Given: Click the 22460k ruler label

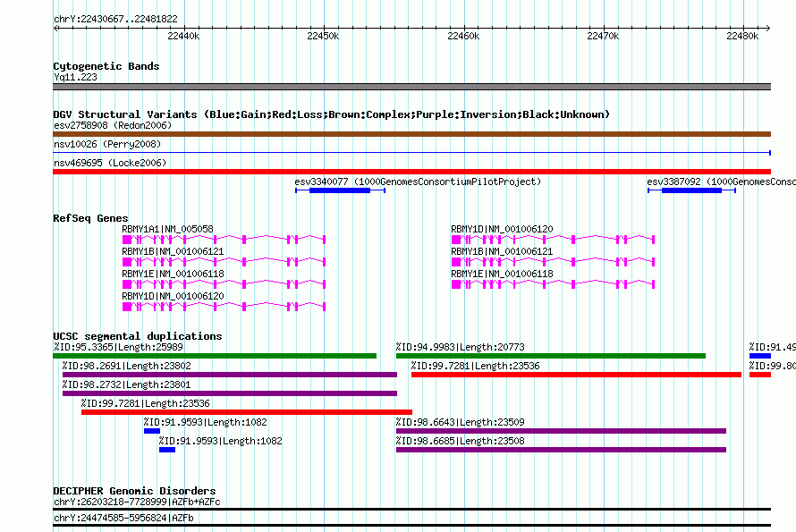Looking at the screenshot, I should click(x=463, y=36).
